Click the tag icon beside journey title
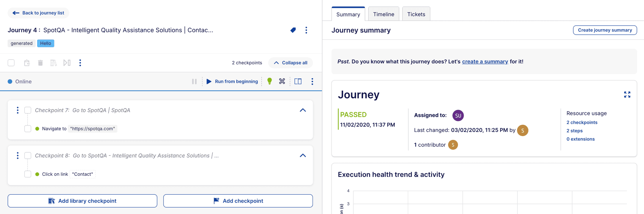This screenshot has height=214, width=644. point(293,30)
